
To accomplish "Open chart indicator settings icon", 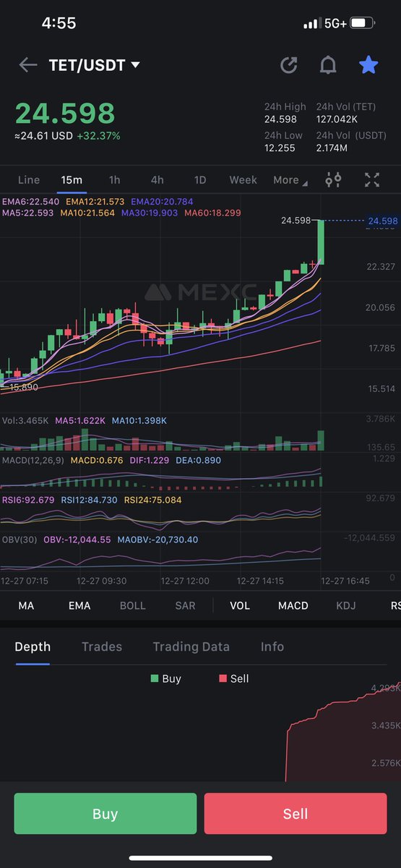I will coord(333,180).
